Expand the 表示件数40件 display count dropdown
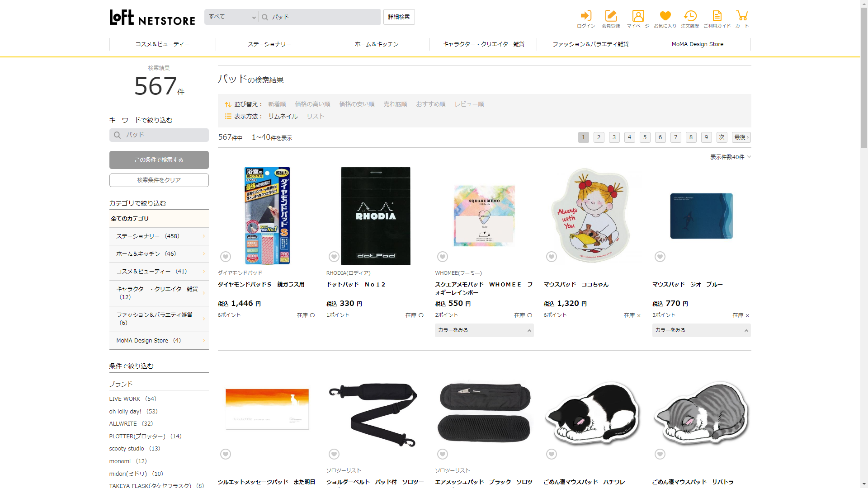868x488 pixels. 730,157
